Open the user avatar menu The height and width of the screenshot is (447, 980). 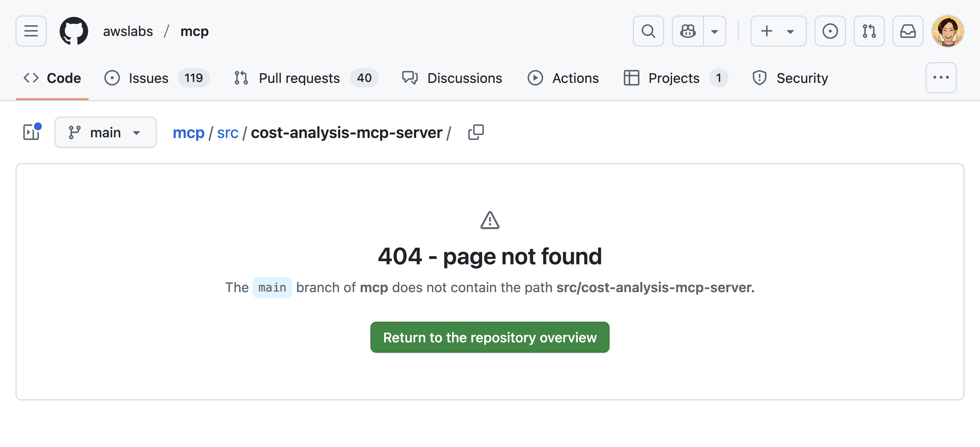(948, 31)
